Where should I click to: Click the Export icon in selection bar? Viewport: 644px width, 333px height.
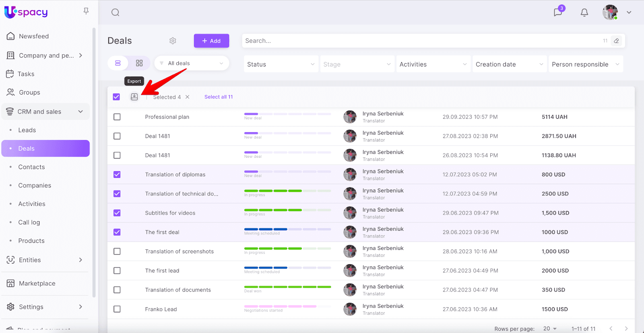pos(134,97)
